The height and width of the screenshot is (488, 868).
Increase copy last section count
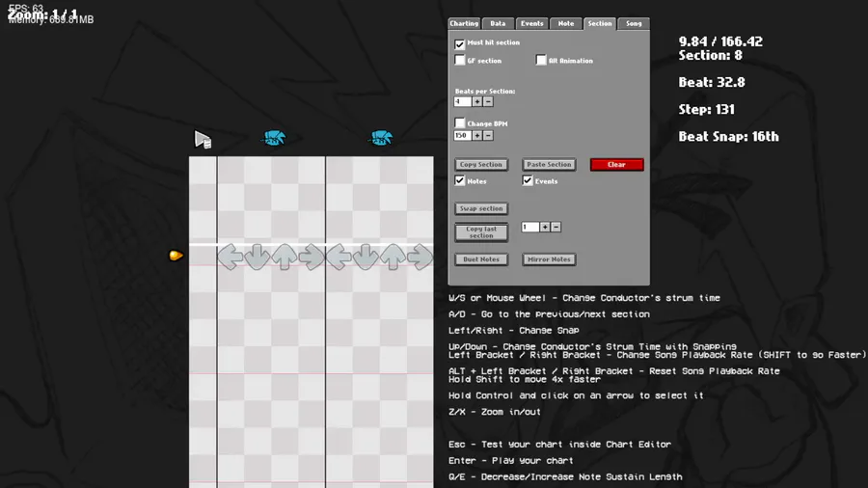pyautogui.click(x=545, y=227)
